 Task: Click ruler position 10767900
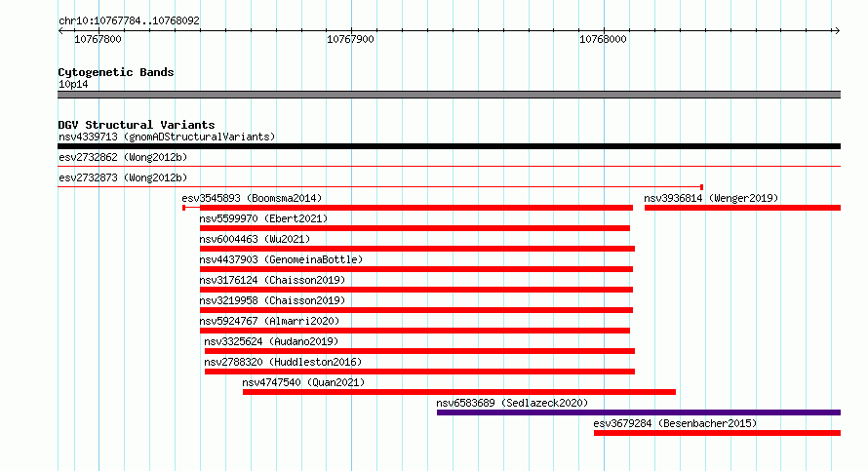[x=350, y=39]
